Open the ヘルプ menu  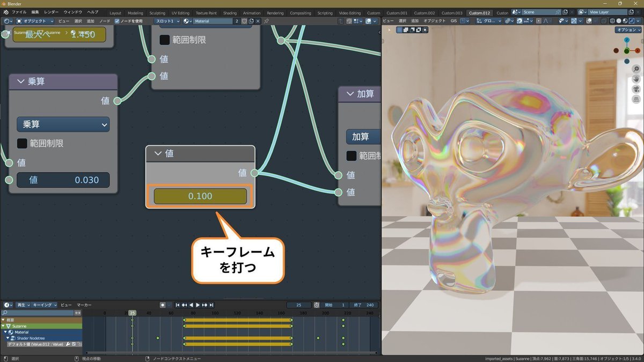point(93,12)
